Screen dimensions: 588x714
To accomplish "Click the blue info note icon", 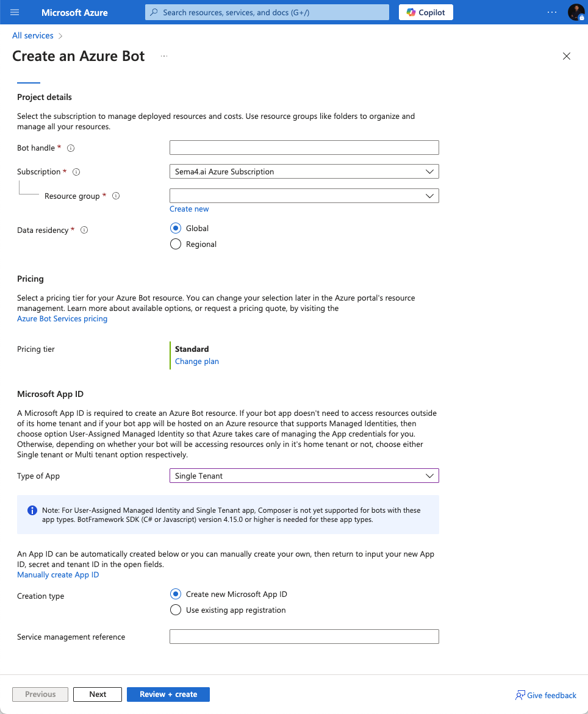I will (x=32, y=510).
